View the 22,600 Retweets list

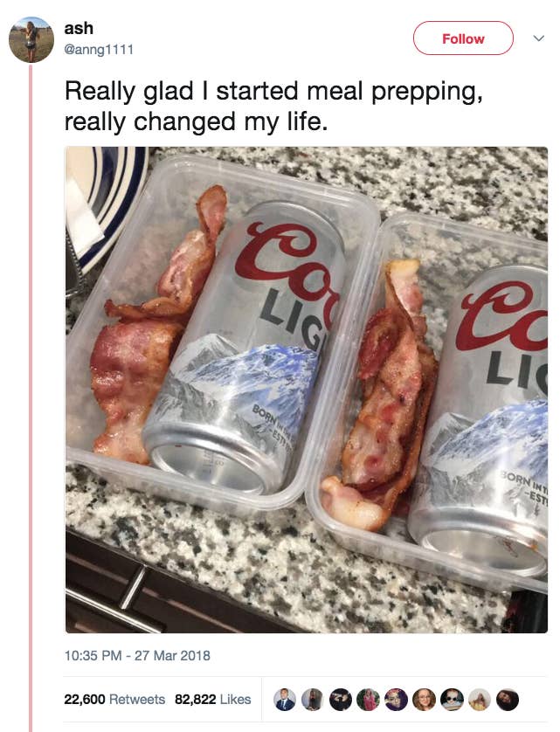coord(114,700)
